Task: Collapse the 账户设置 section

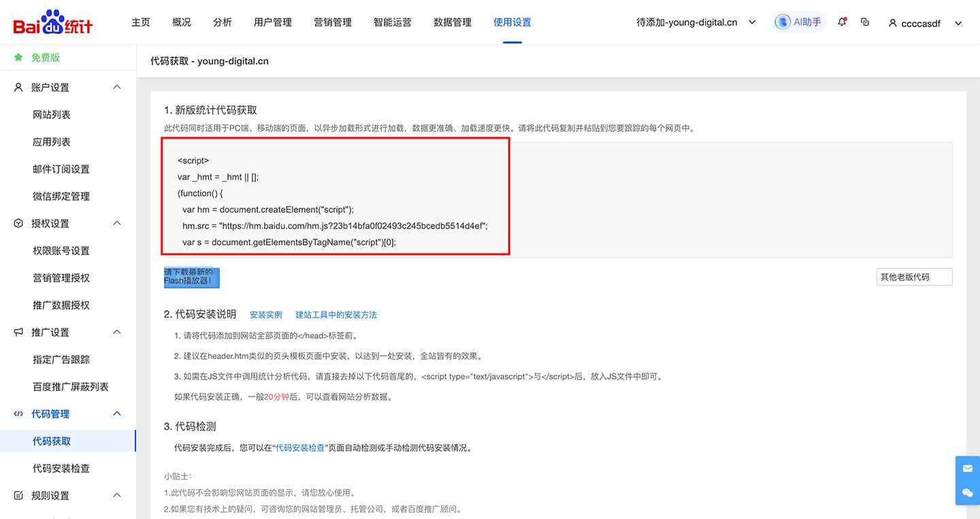Action: click(116, 87)
